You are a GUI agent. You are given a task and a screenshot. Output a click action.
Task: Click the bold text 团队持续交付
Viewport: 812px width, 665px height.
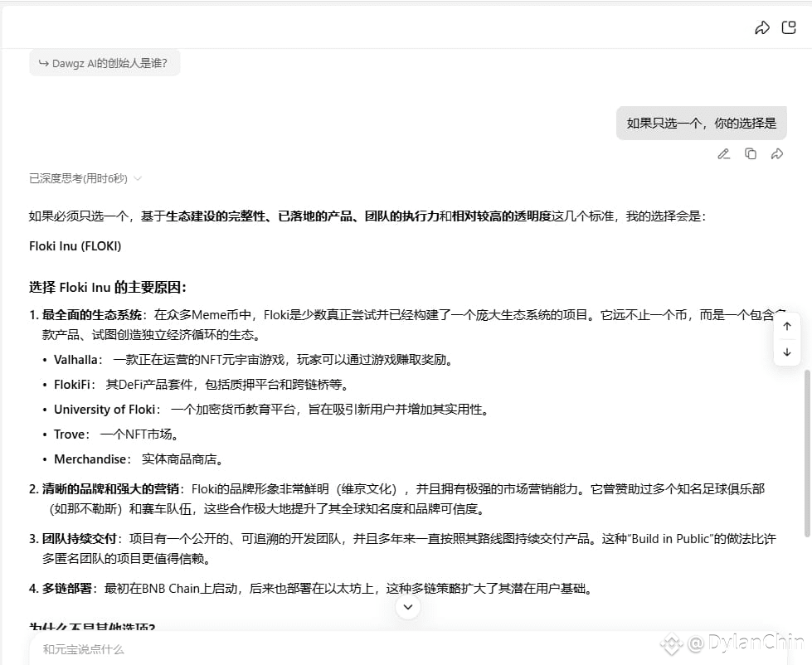tap(80, 539)
